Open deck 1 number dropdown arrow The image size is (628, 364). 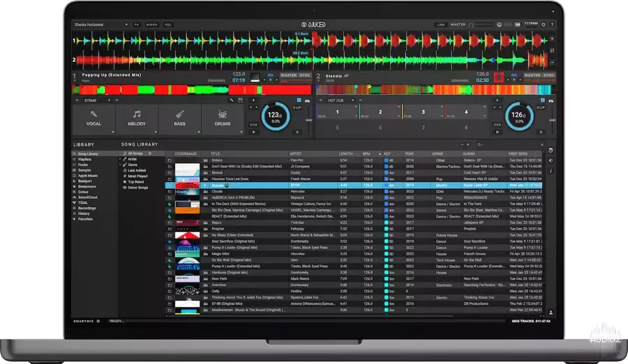(x=75, y=81)
